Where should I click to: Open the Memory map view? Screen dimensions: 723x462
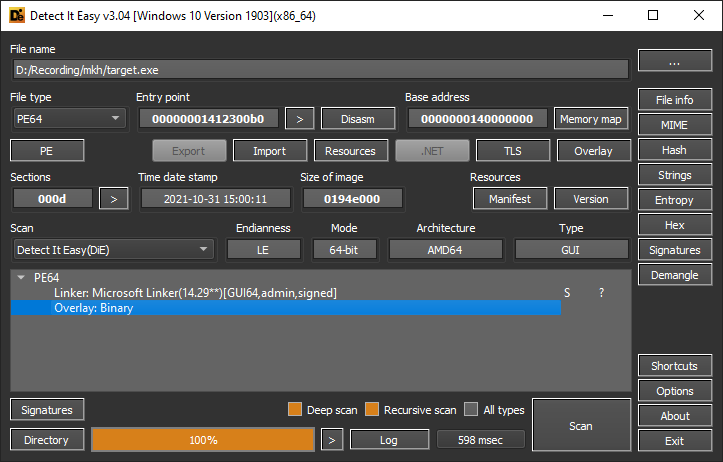(x=590, y=119)
